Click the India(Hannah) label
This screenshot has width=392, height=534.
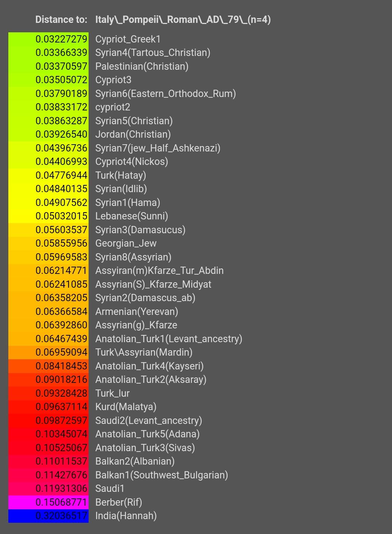(x=126, y=516)
